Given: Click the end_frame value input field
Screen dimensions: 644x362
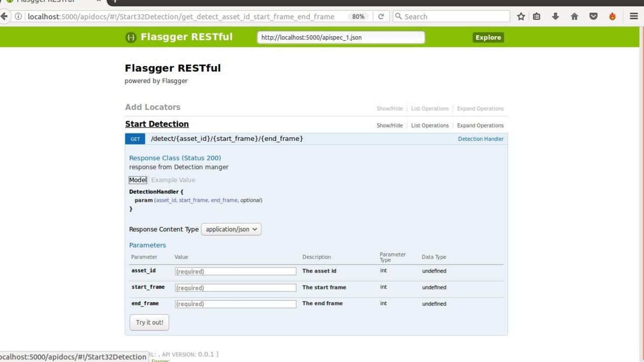Looking at the screenshot, I should point(235,304).
